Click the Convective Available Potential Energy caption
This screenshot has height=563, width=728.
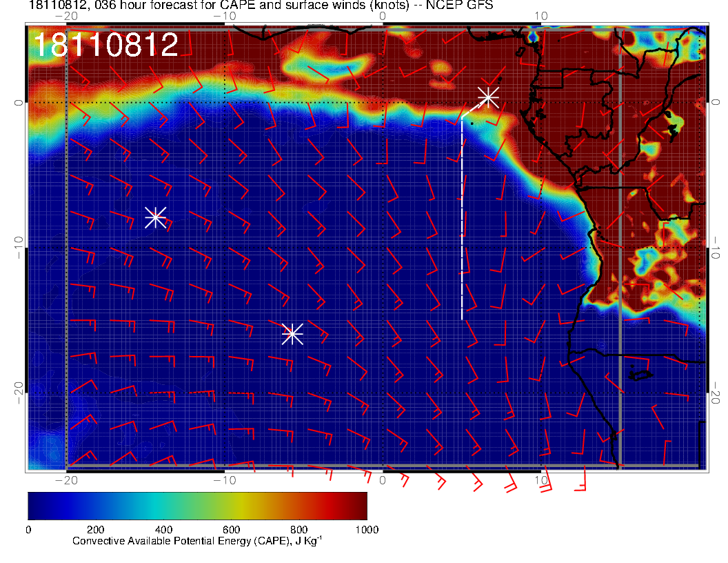(x=197, y=541)
